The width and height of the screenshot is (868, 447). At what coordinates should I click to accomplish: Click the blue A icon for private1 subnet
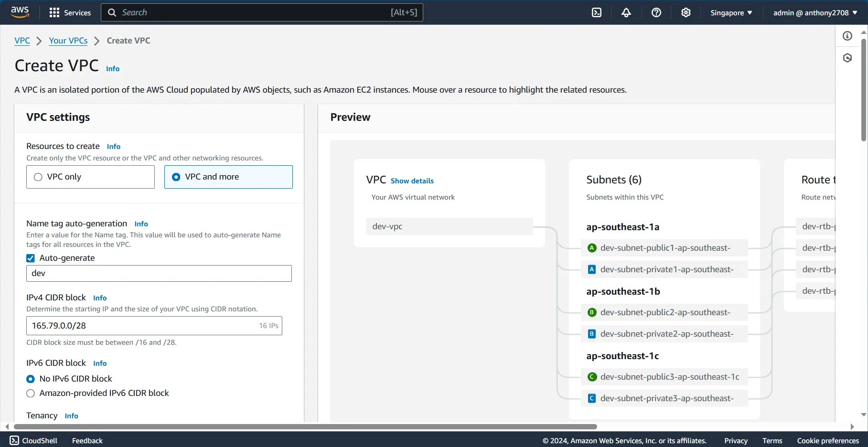(x=592, y=269)
